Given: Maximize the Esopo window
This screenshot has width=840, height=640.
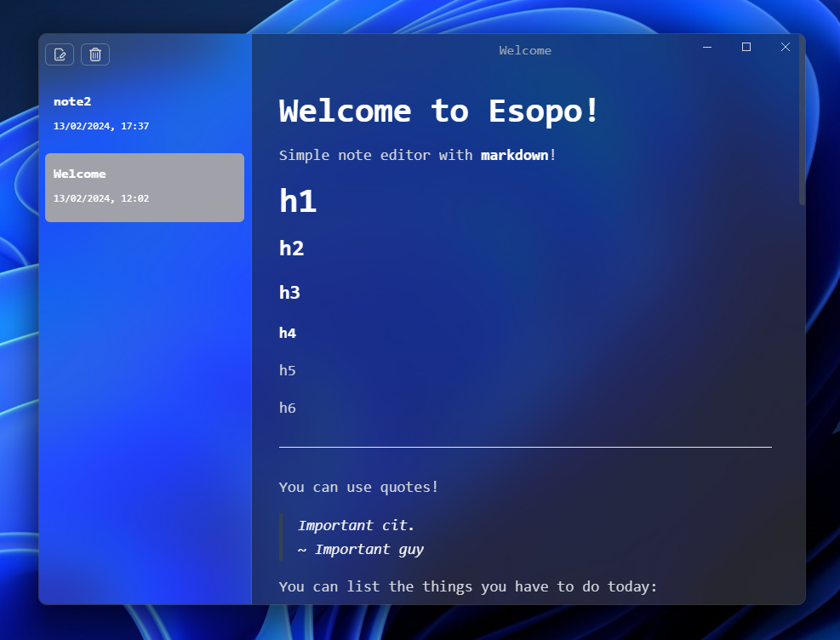Looking at the screenshot, I should (x=746, y=47).
